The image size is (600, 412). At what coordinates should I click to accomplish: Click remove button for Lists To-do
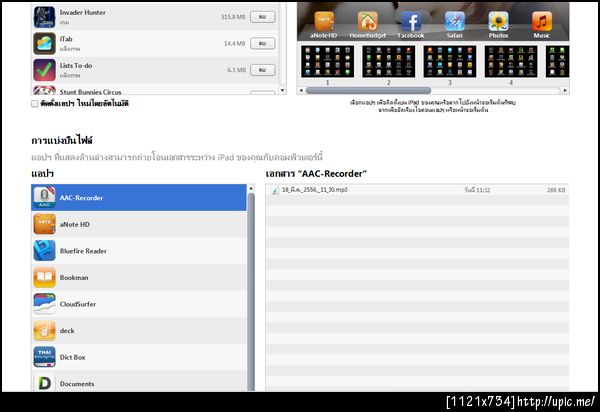pos(262,70)
